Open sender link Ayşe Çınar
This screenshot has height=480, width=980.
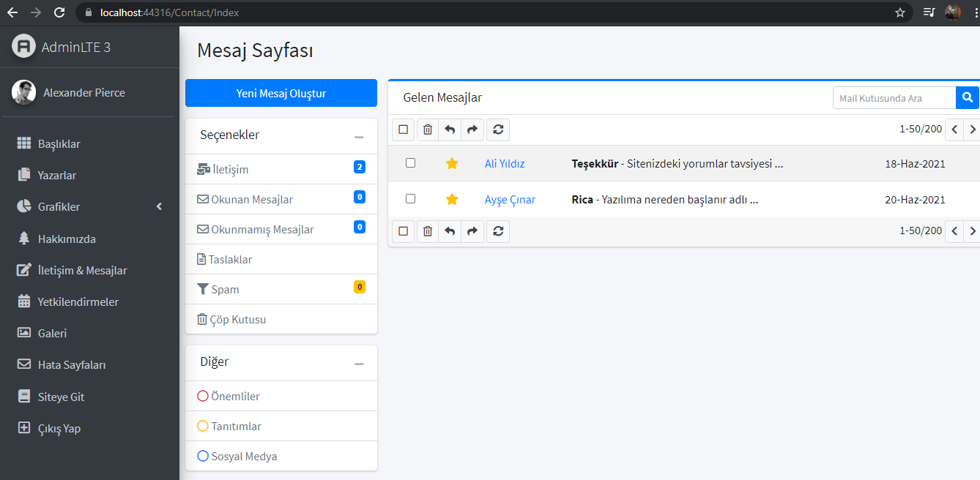point(510,199)
